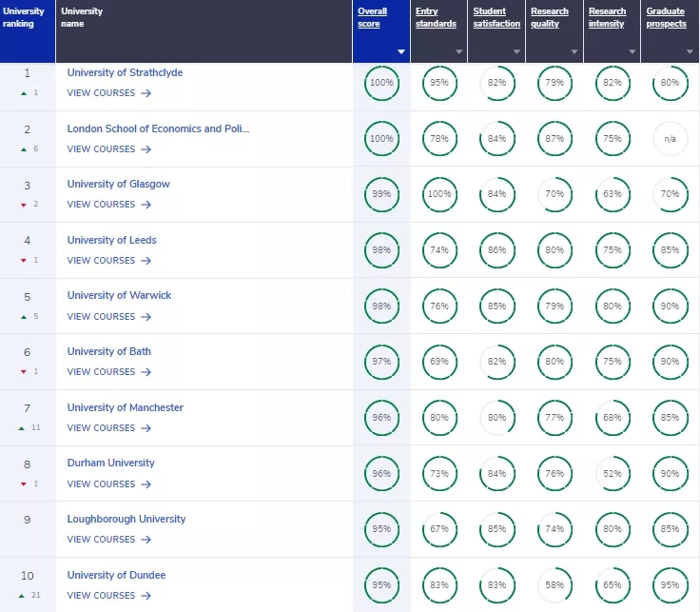Sort by Overall score dropdown arrow

401,51
